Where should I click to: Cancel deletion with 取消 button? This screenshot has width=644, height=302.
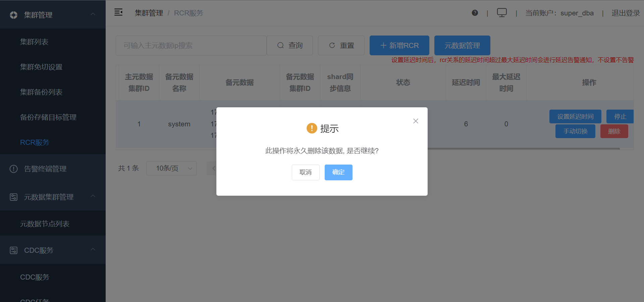click(306, 172)
